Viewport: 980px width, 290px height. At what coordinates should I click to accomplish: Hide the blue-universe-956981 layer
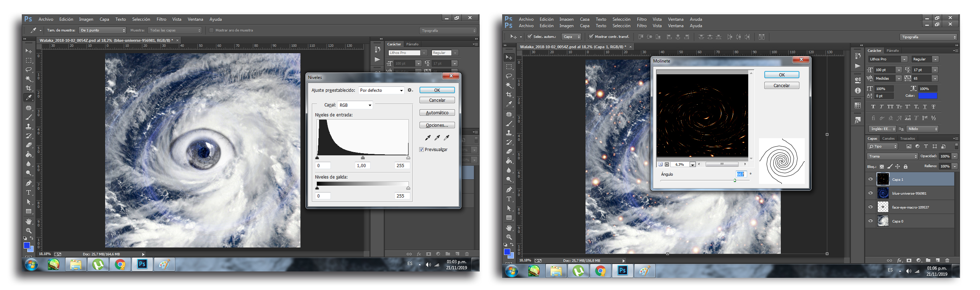tap(871, 193)
